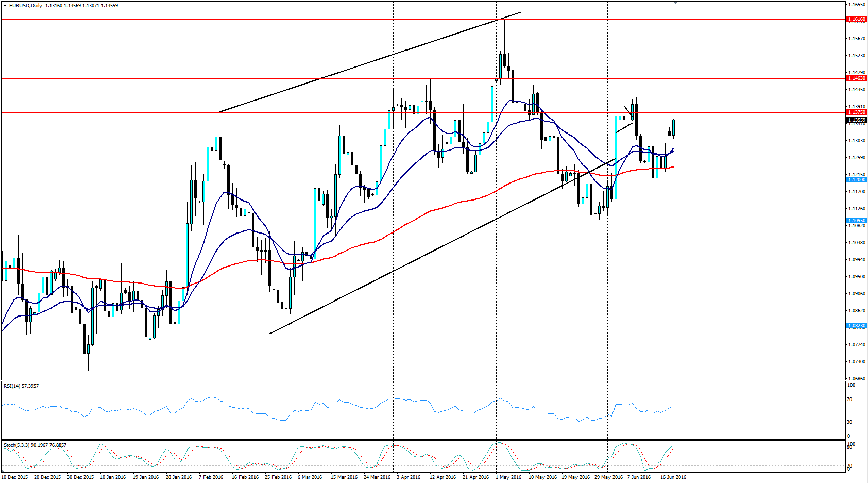Click the blue 1.08230 price level label
Screen dimensions: 868x483
coord(857,326)
